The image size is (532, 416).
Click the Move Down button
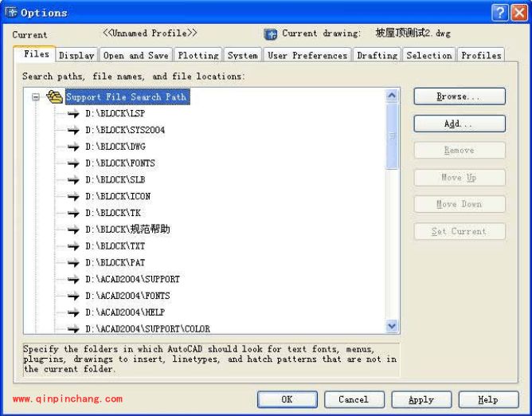pos(460,204)
